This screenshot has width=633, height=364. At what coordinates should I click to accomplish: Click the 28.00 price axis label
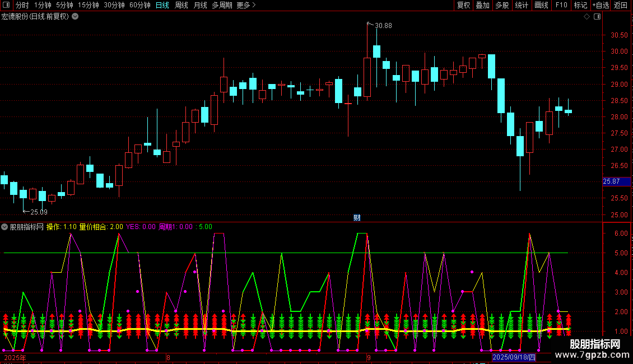pos(619,117)
